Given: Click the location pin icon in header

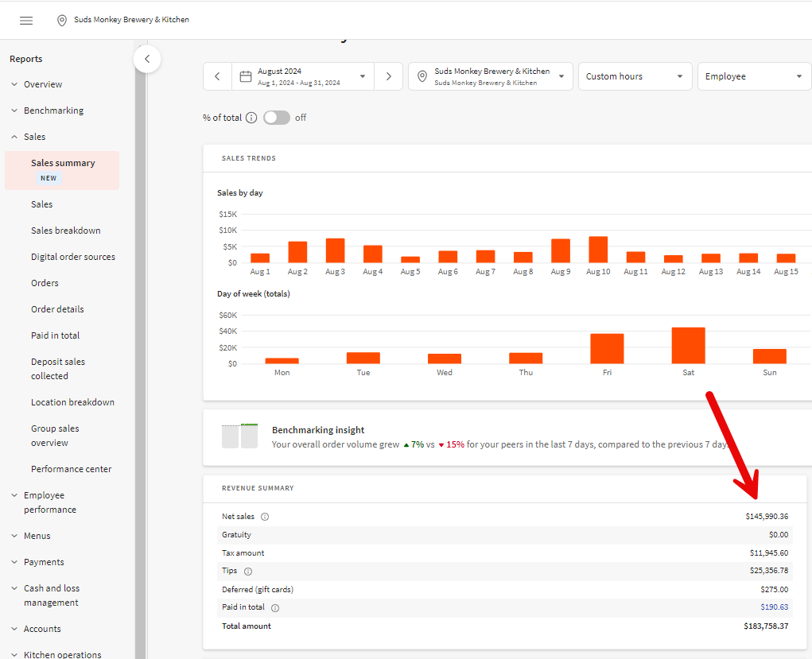Looking at the screenshot, I should point(62,20).
